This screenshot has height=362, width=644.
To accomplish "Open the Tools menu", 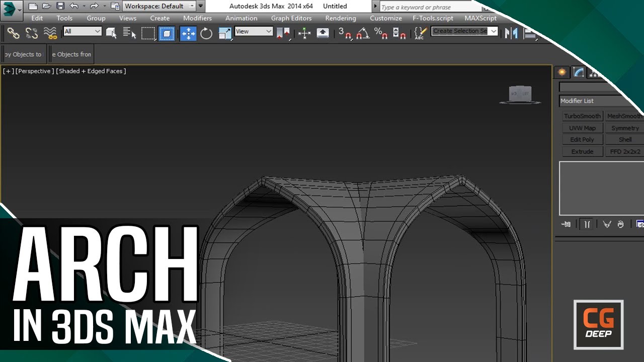I will click(x=64, y=18).
